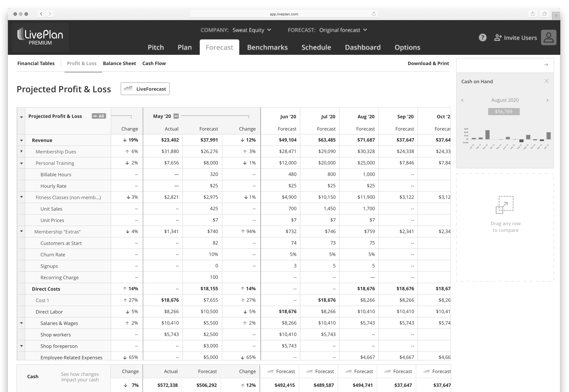Viewport: 569px width, 392px height.
Task: Collapse the Membership "Extras" row
Action: 21,231
